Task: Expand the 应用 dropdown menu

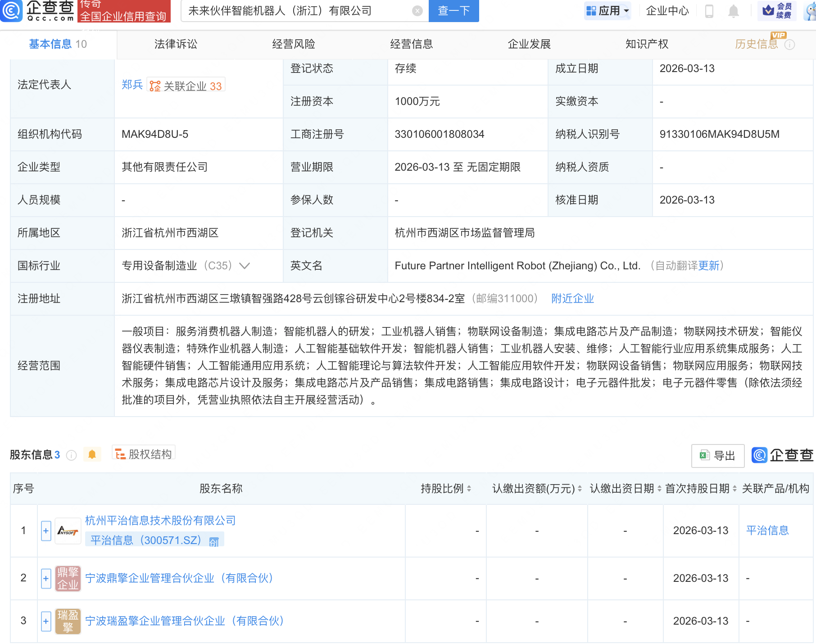Action: pyautogui.click(x=607, y=11)
